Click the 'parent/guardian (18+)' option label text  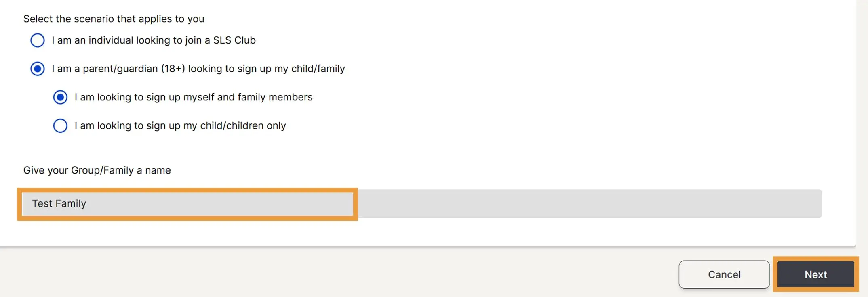[x=198, y=69]
